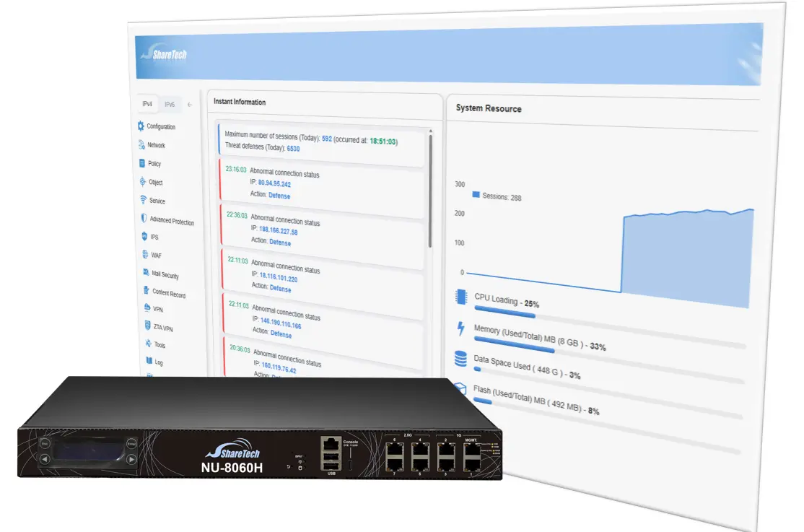
Task: Open the ZTA VPN icon
Action: click(148, 326)
